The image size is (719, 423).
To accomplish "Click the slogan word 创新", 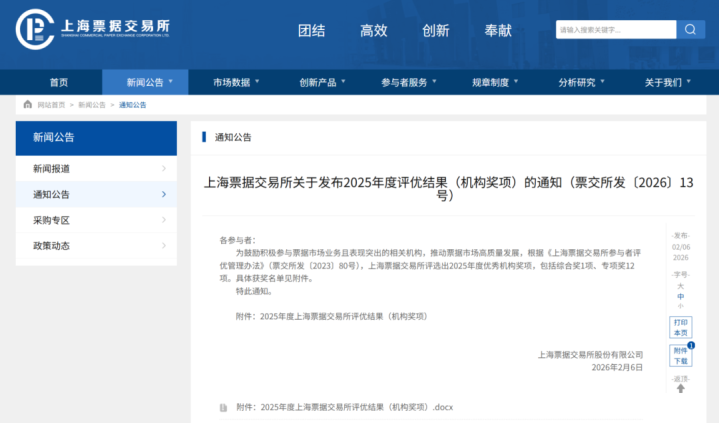I will (x=436, y=30).
